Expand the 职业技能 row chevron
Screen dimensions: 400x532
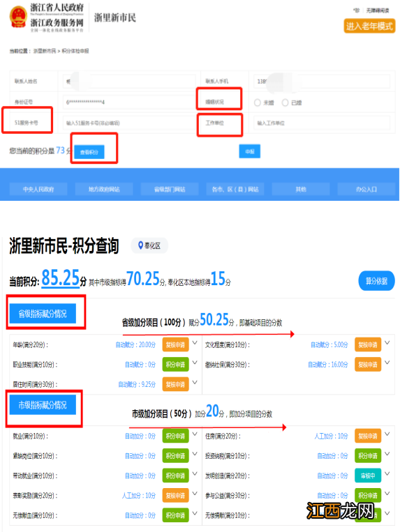(195, 363)
